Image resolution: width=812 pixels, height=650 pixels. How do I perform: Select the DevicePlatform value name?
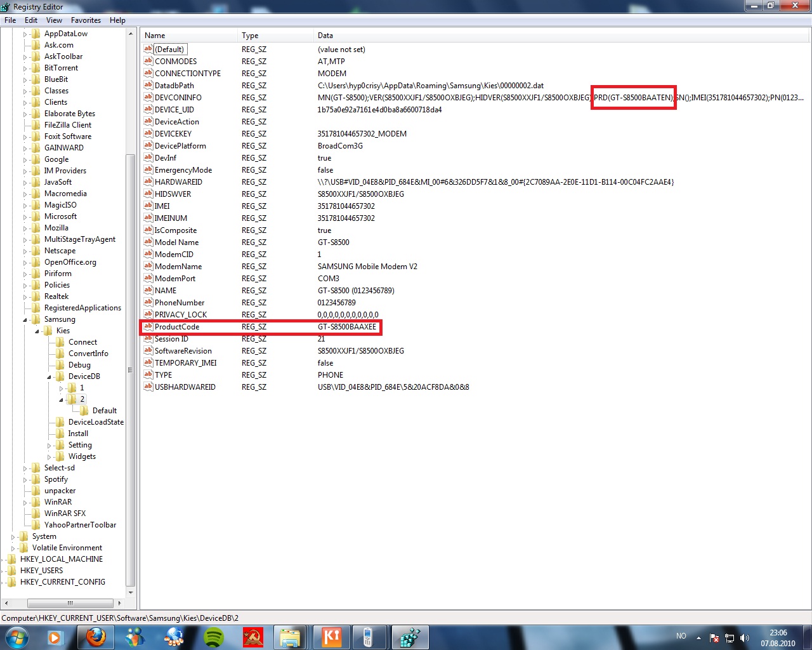(x=180, y=146)
